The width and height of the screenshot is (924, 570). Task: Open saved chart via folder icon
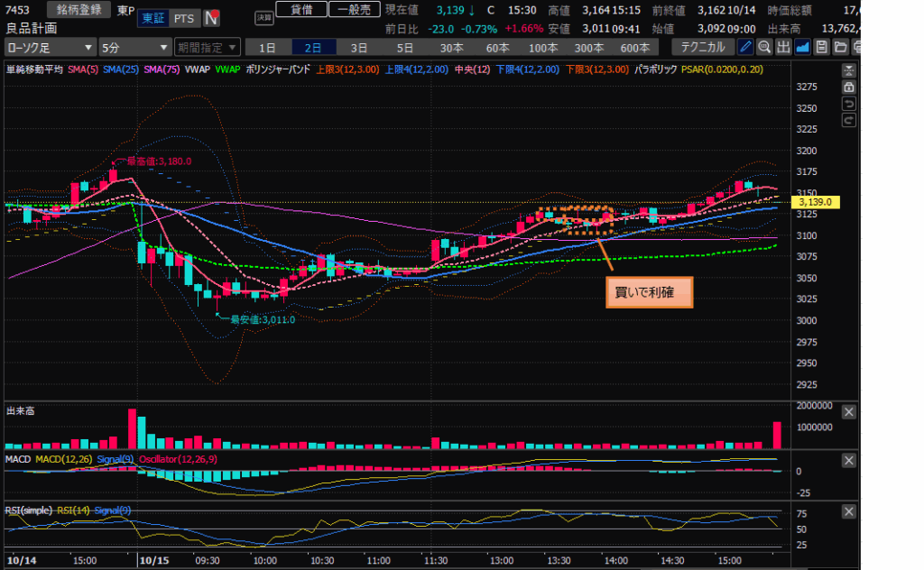point(840,47)
